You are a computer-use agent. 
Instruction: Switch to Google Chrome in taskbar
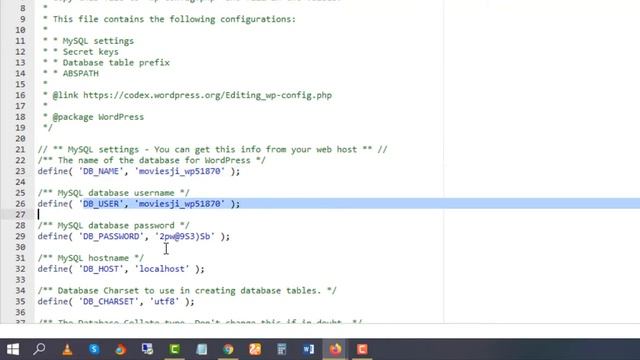[x=228, y=349]
